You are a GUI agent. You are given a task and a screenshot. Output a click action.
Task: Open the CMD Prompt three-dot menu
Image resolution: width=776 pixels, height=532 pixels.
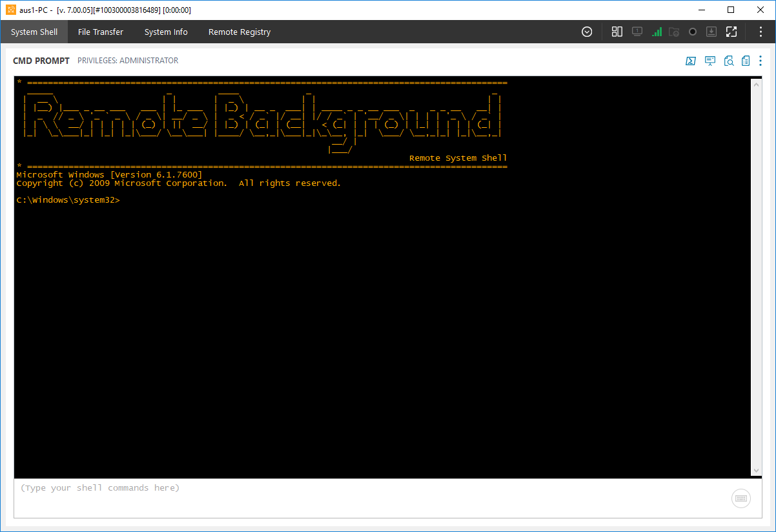click(x=760, y=61)
